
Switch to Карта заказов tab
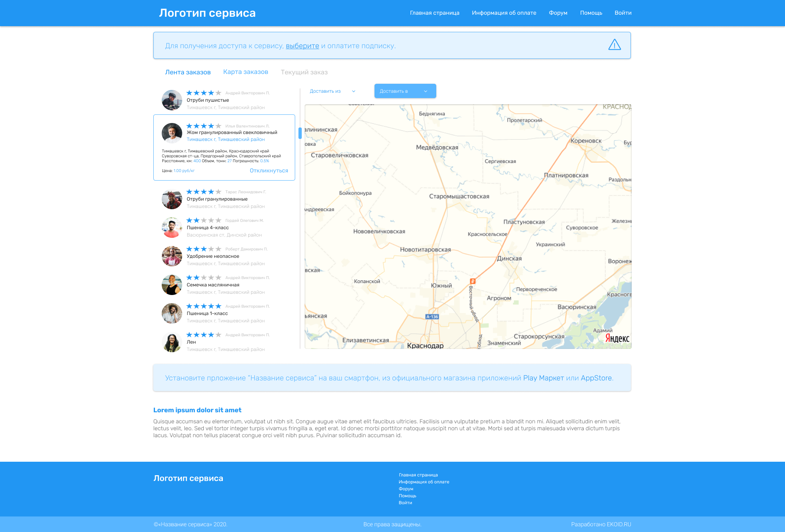point(246,72)
